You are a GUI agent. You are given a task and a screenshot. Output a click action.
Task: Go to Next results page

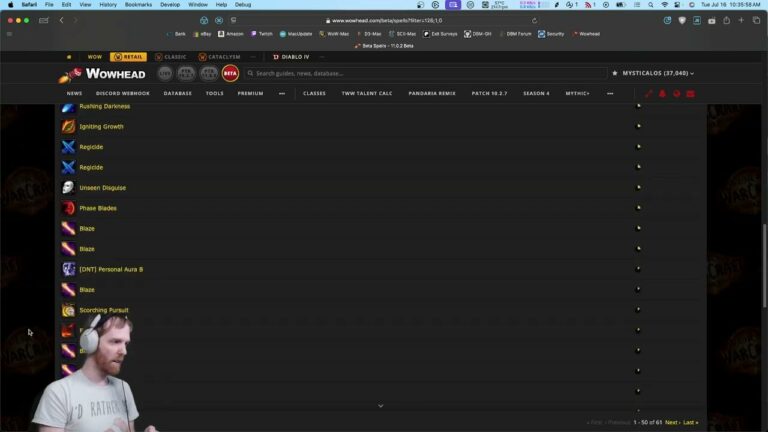[x=672, y=422]
